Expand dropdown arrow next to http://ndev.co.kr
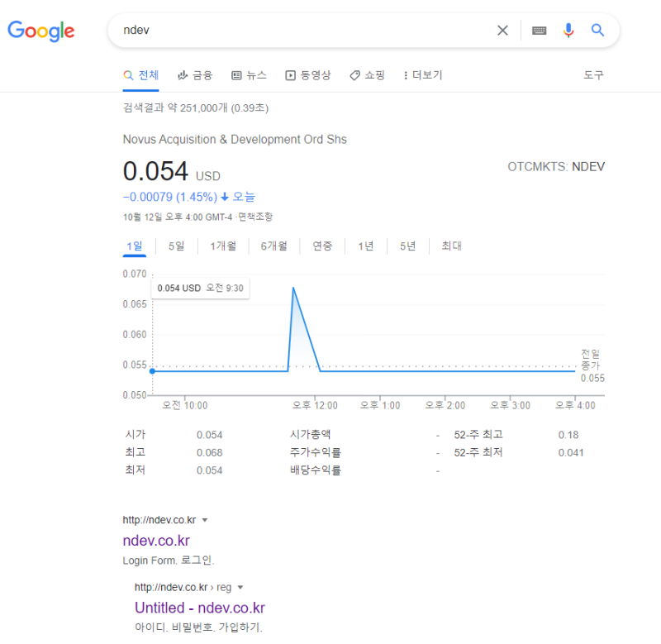The height and width of the screenshot is (644, 661). (205, 520)
